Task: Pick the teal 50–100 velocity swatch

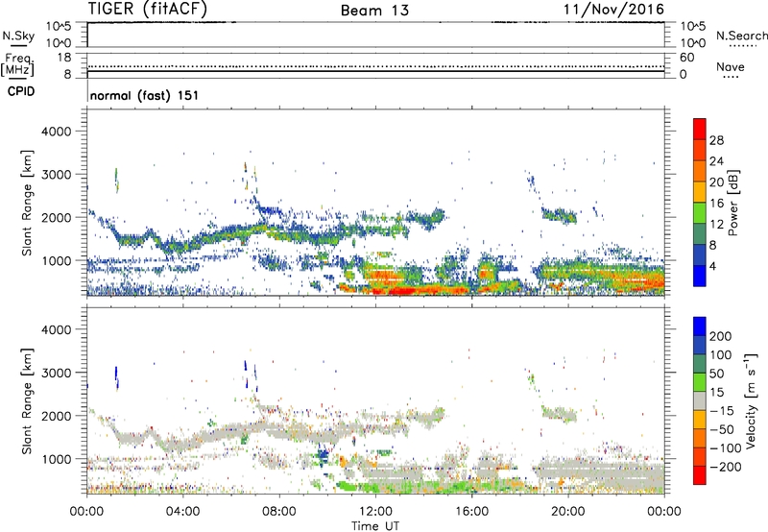Action: pyautogui.click(x=700, y=364)
